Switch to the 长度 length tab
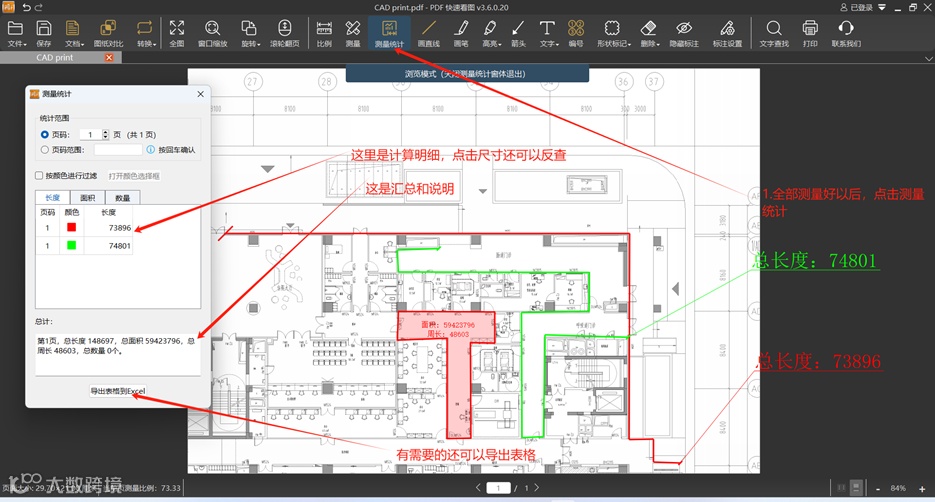Image resolution: width=935 pixels, height=502 pixels. point(52,197)
